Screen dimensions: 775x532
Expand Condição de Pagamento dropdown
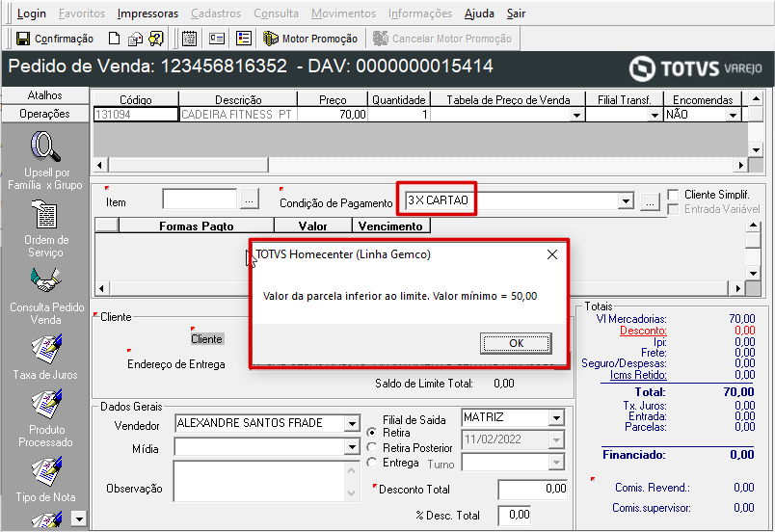point(626,201)
